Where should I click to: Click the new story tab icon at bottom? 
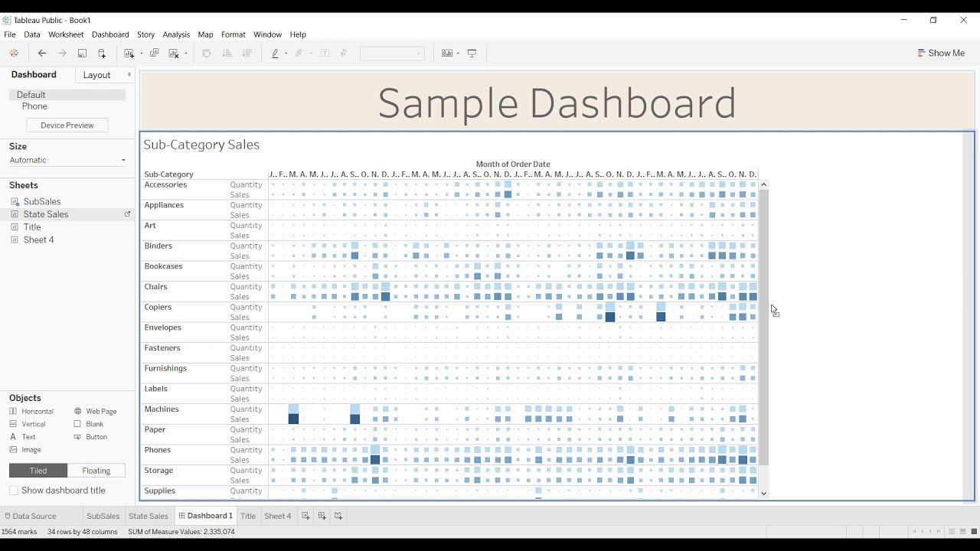click(x=338, y=516)
